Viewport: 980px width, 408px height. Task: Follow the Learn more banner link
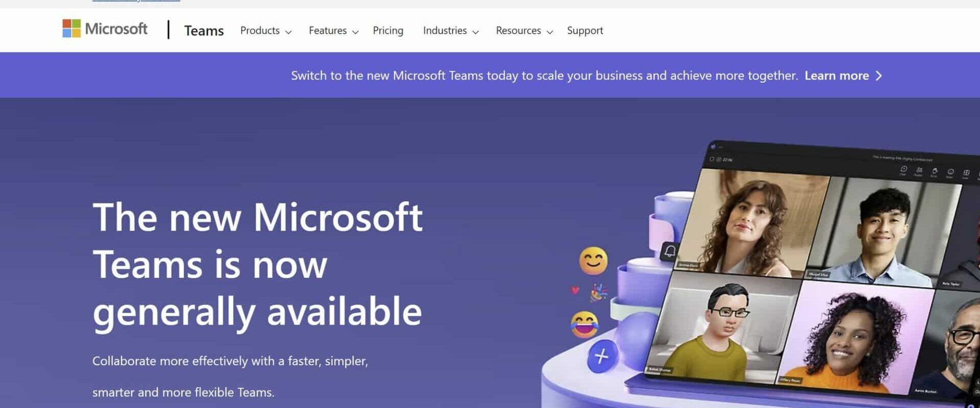[837, 75]
